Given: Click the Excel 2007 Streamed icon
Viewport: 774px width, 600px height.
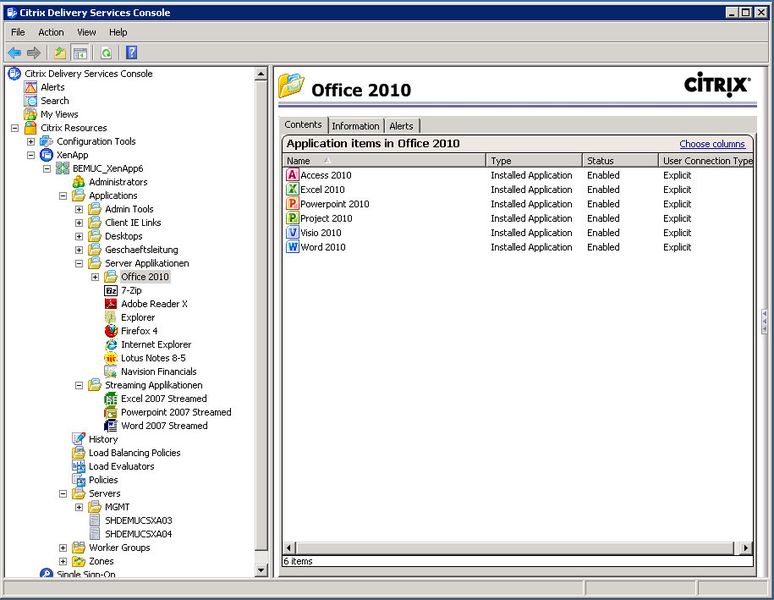Looking at the screenshot, I should click(x=111, y=399).
